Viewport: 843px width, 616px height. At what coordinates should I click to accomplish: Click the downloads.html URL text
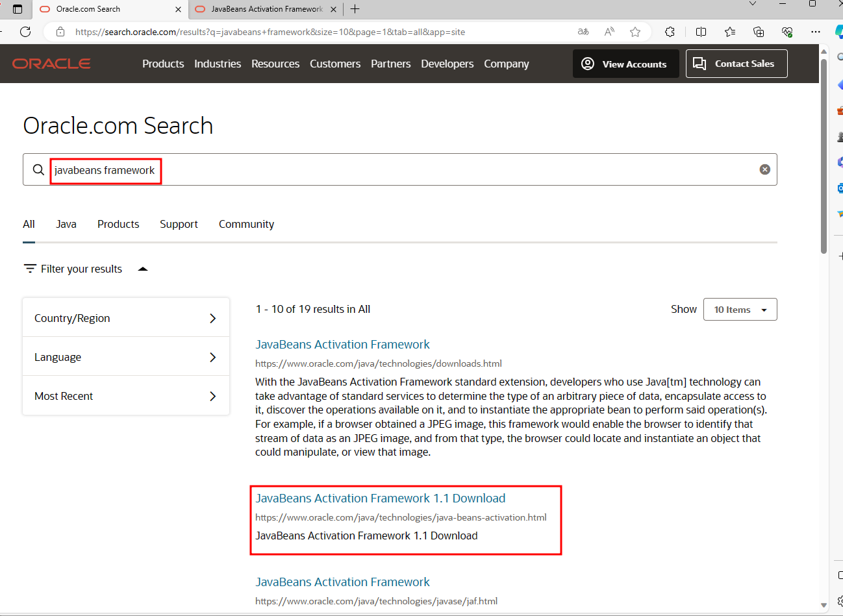coord(379,363)
